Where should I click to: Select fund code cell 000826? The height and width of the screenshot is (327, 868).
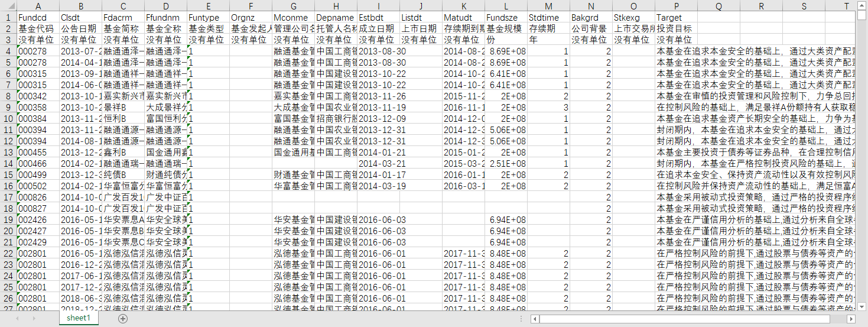pyautogui.click(x=38, y=197)
